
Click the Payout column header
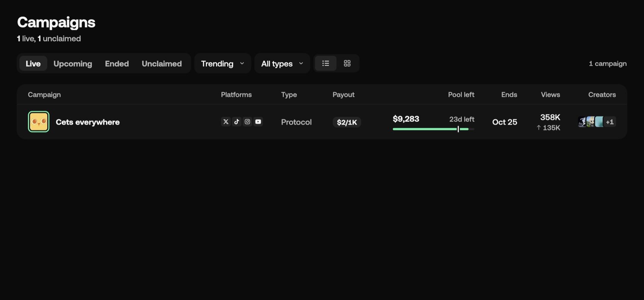344,95
